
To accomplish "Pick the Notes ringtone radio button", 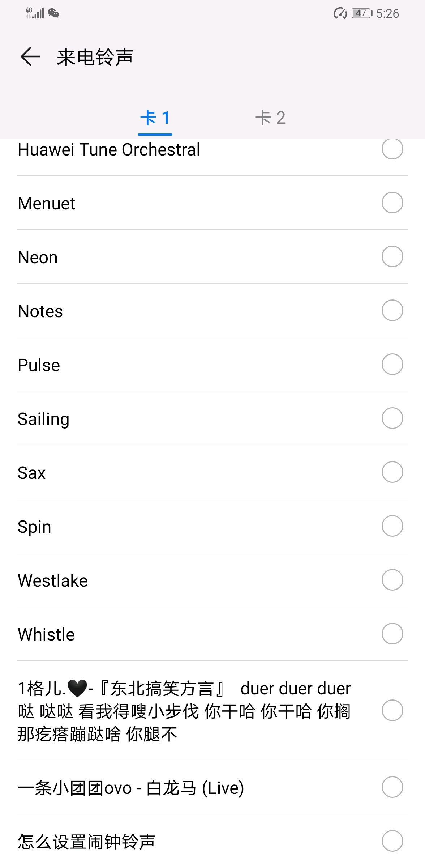I will tap(392, 310).
